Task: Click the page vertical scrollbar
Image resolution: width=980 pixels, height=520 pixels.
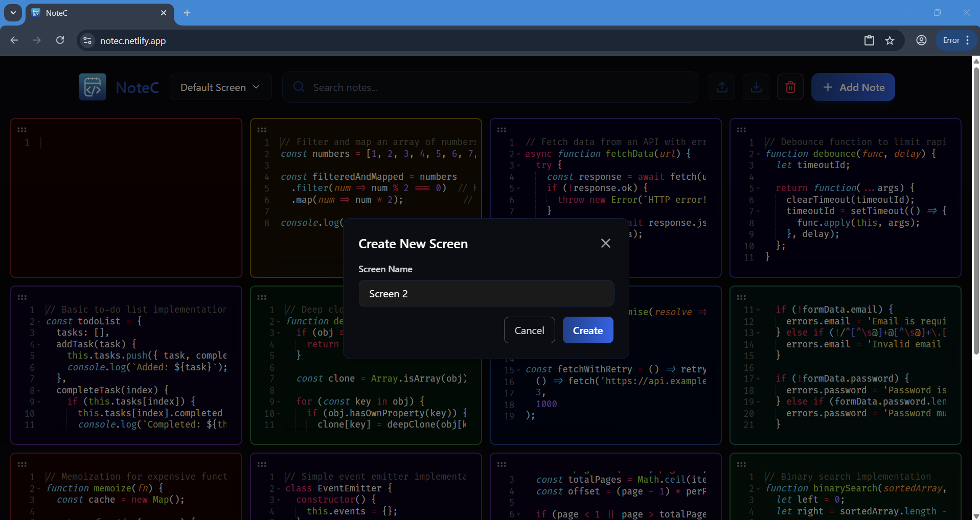Action: pyautogui.click(x=976, y=210)
